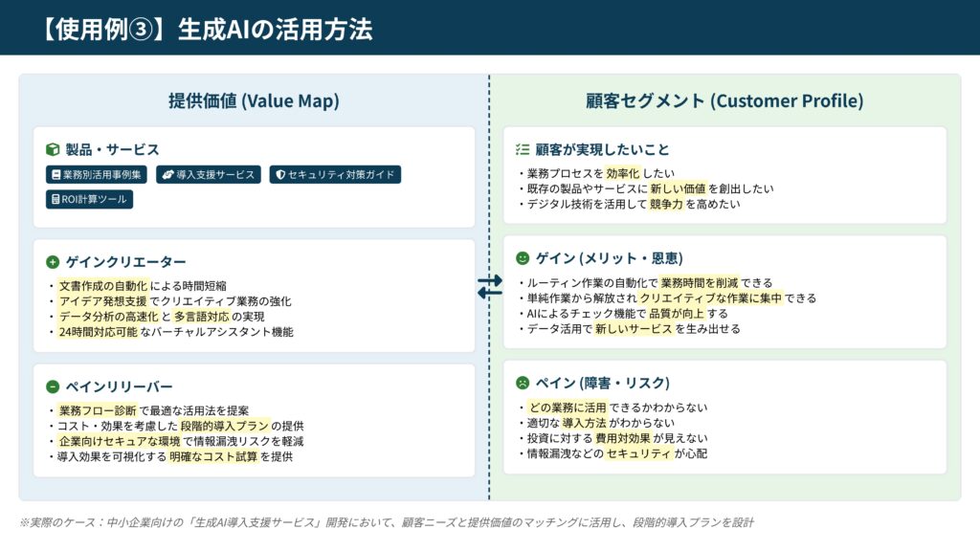
Task: Select the 導入支援サービス tag label
Action: point(215,175)
